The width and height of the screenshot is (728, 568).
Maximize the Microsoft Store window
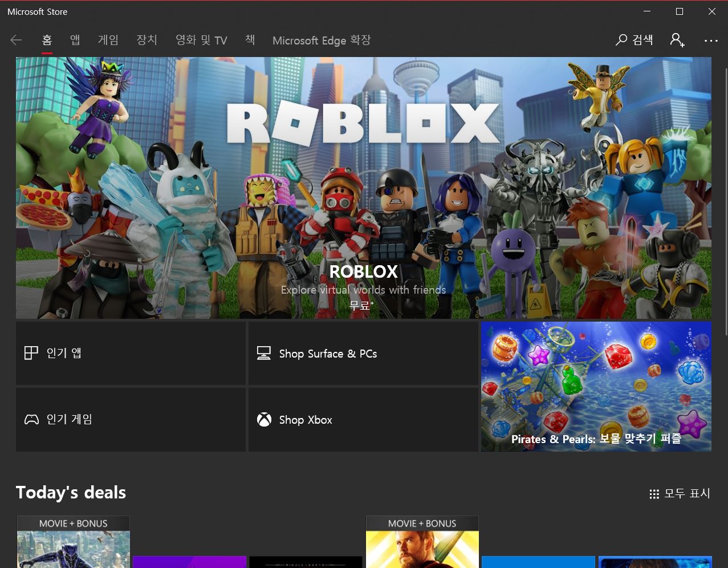pyautogui.click(x=680, y=11)
